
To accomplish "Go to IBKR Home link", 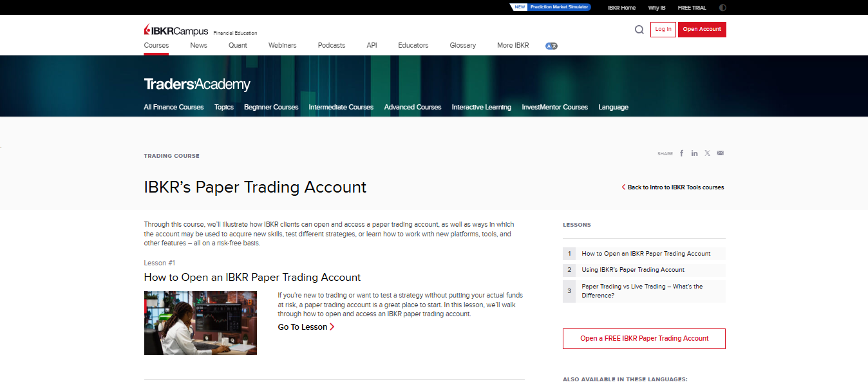I will point(621,8).
